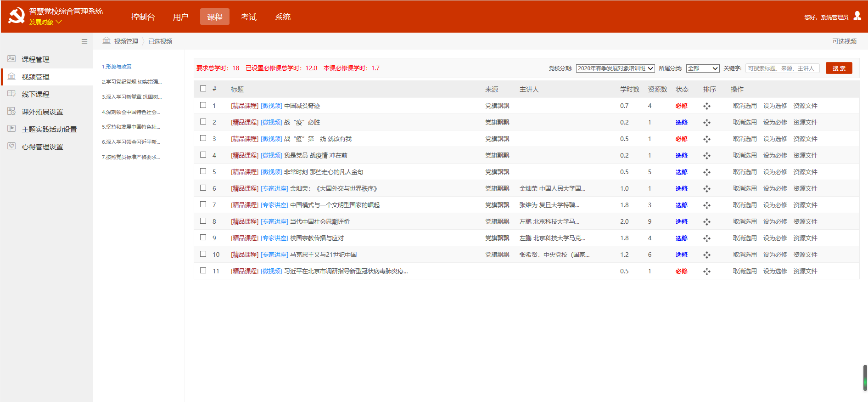This screenshot has height=402, width=868.
Task: Open the 系统 top menu
Action: tap(283, 17)
